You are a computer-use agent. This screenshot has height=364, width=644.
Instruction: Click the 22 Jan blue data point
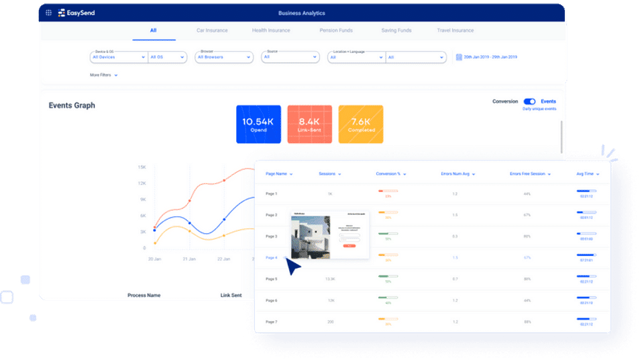tap(224, 220)
